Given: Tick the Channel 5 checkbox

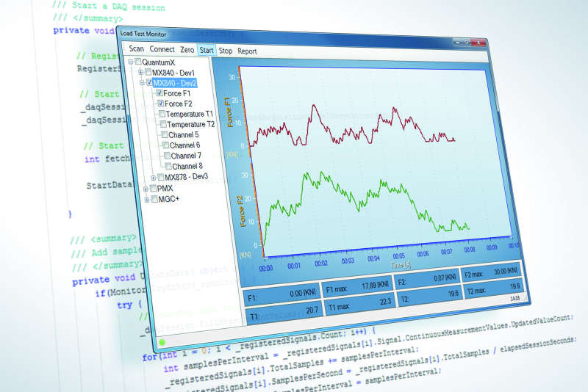Looking at the screenshot, I should (x=163, y=135).
